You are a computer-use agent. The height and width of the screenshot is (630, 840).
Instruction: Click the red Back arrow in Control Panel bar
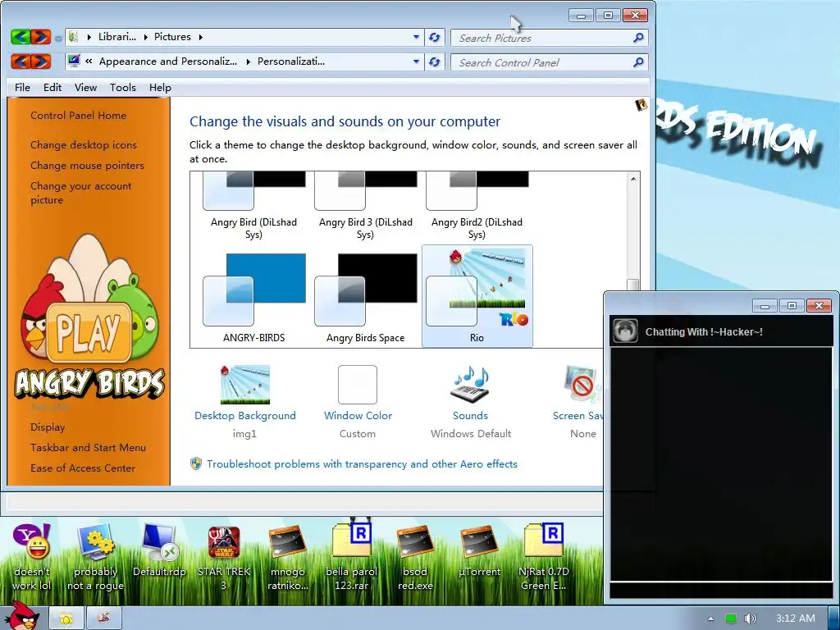[x=21, y=62]
